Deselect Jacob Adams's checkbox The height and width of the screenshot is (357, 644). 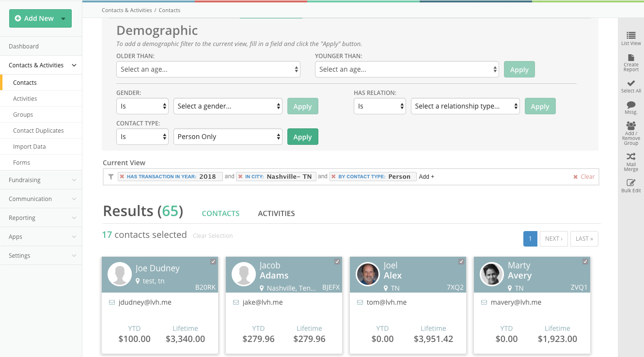[x=337, y=261]
